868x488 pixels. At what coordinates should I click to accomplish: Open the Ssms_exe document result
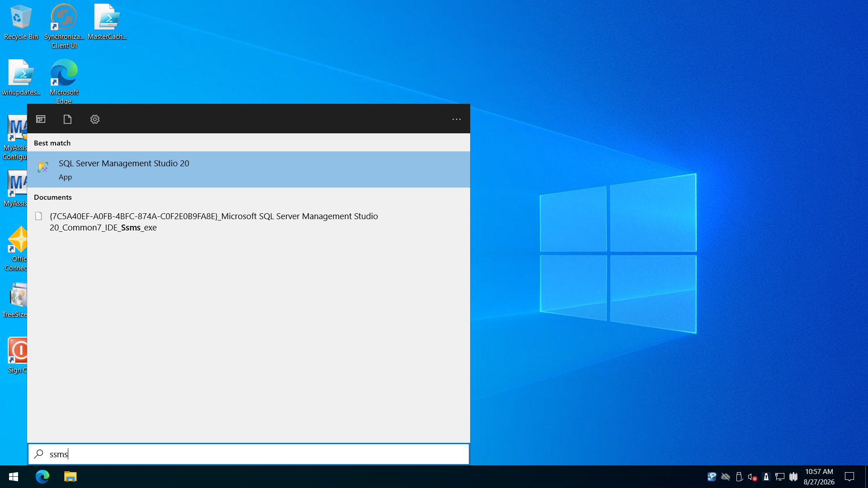point(249,222)
